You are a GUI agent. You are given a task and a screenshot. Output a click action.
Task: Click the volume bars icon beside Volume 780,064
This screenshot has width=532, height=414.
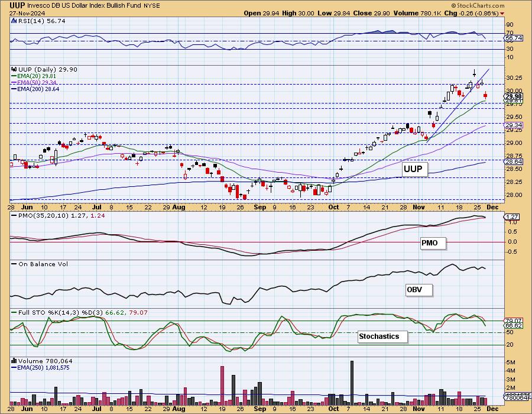click(x=14, y=361)
